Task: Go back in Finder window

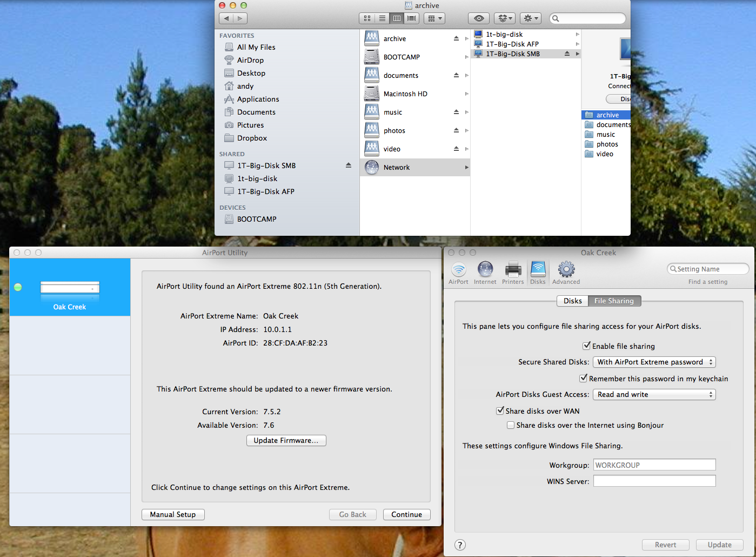Action: pos(226,18)
